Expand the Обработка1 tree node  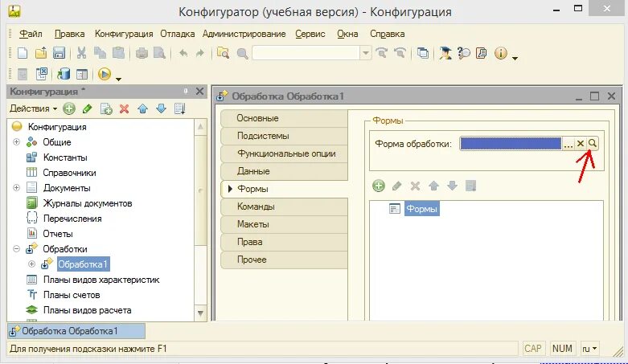pos(31,264)
